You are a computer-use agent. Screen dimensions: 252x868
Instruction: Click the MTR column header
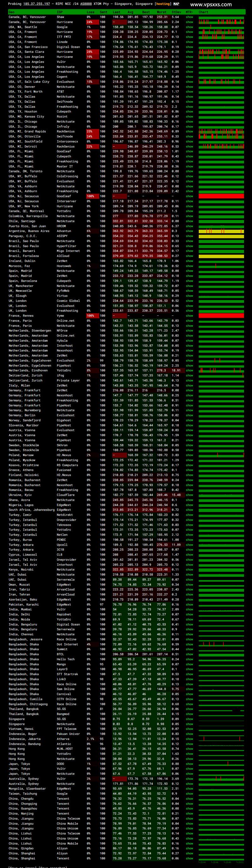click(x=189, y=12)
